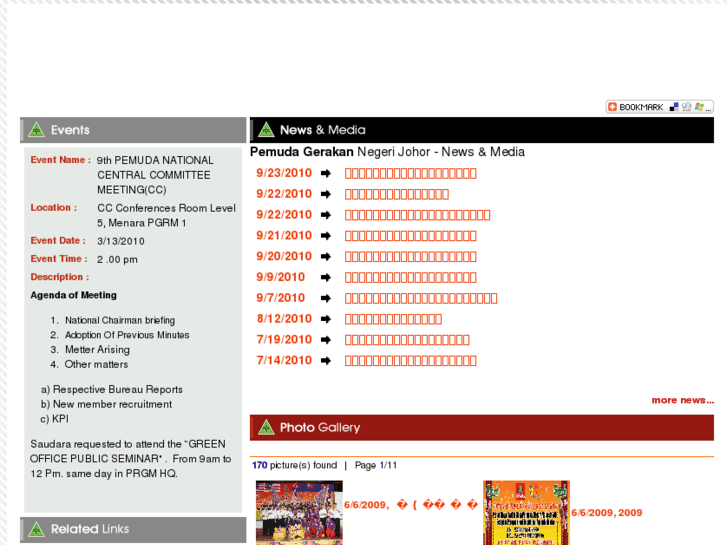Click '170 picture(s) found' text
The image size is (727, 545).
point(294,465)
